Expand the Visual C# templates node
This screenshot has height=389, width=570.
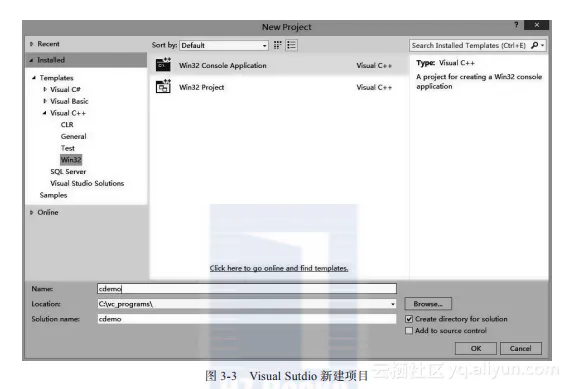click(x=45, y=89)
